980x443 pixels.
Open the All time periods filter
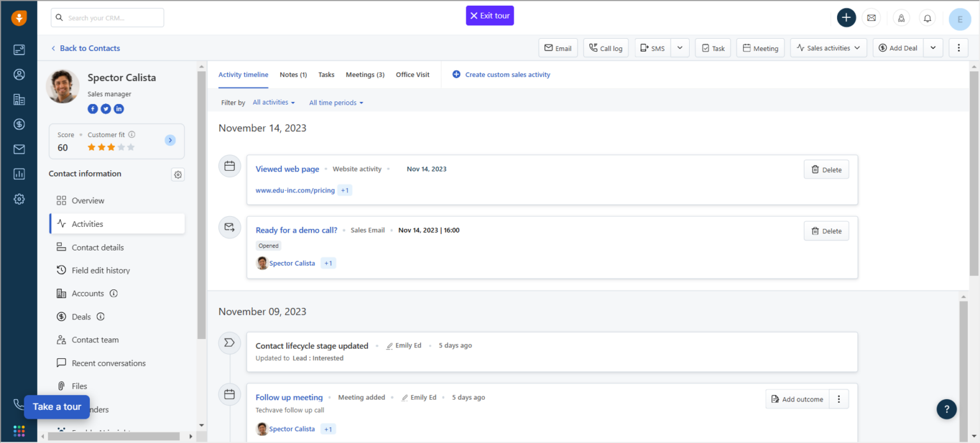[336, 103]
